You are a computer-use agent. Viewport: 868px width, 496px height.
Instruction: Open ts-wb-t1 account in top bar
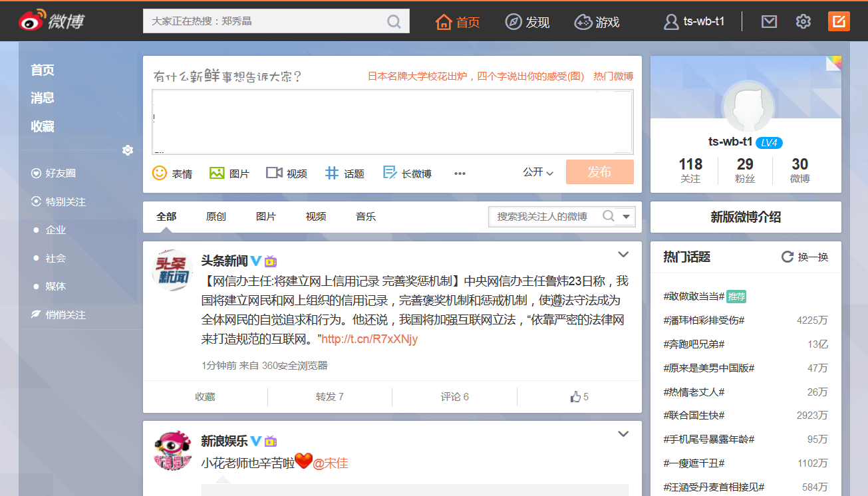click(x=694, y=21)
